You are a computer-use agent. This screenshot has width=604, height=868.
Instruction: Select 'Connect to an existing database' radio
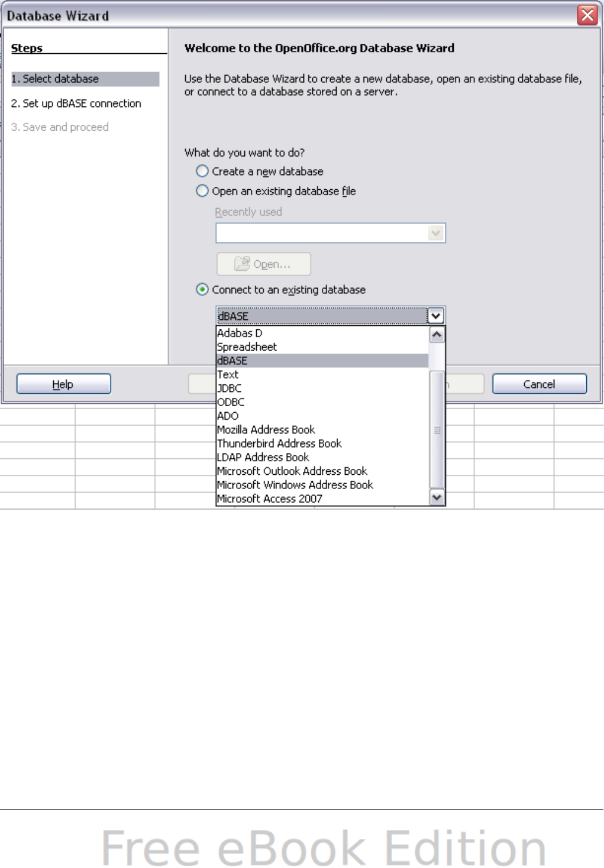coord(202,289)
